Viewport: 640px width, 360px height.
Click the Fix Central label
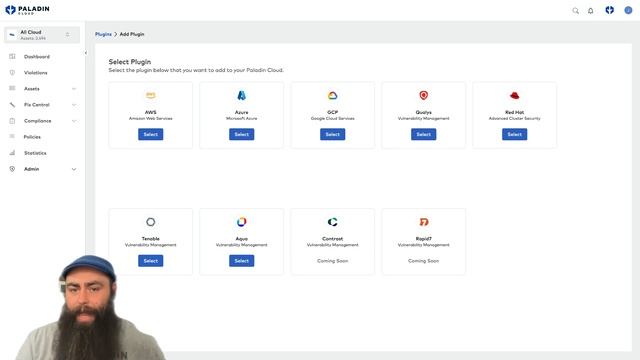[37, 105]
